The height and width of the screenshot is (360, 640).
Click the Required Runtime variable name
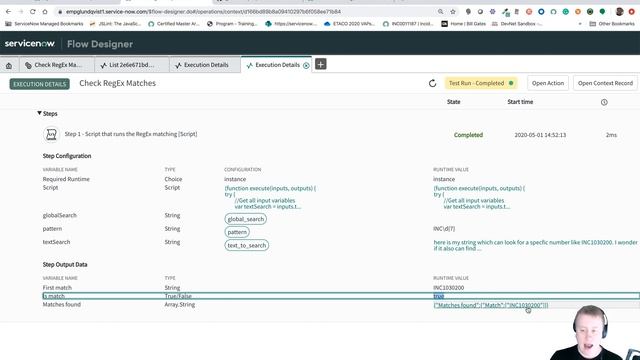66,179
